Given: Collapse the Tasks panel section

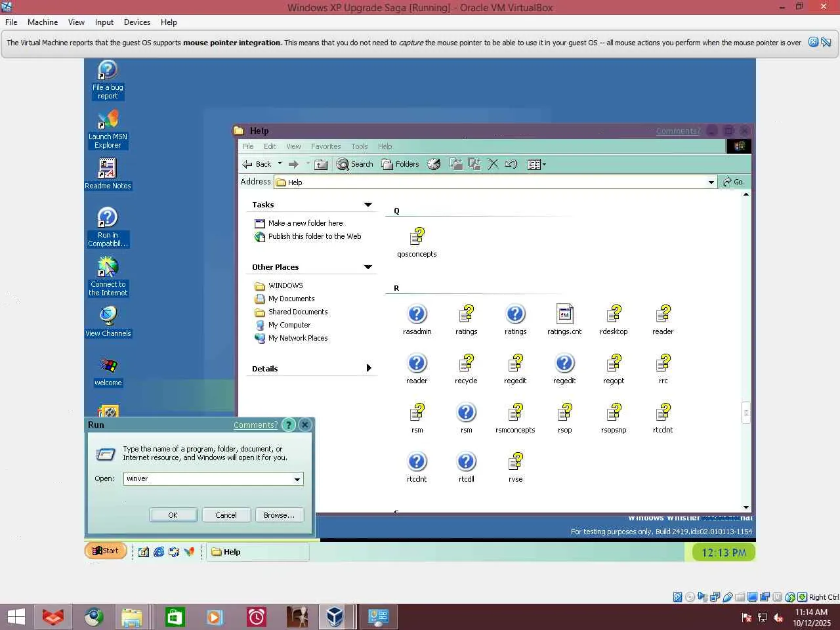Looking at the screenshot, I should click(x=368, y=205).
